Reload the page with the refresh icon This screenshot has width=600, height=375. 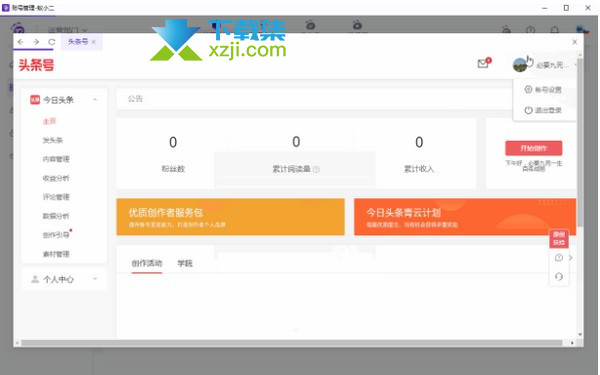pos(52,42)
